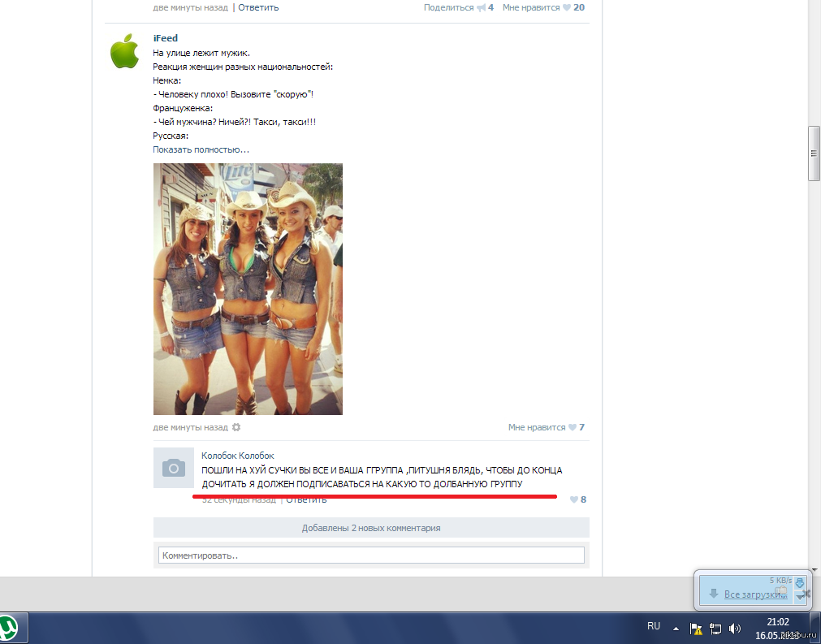Screen dimensions: 821x644
Task: Open uTorrent from the taskbar
Action: click(11, 628)
